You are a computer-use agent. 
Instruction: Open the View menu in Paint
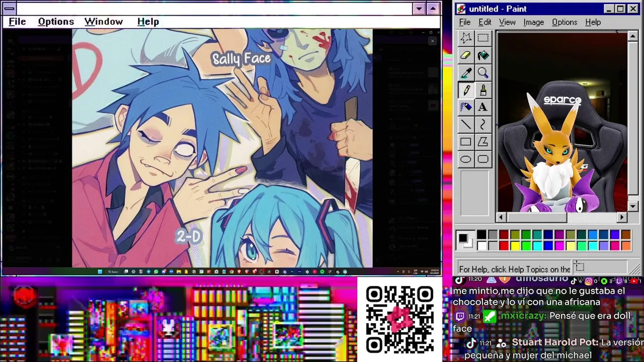507,22
